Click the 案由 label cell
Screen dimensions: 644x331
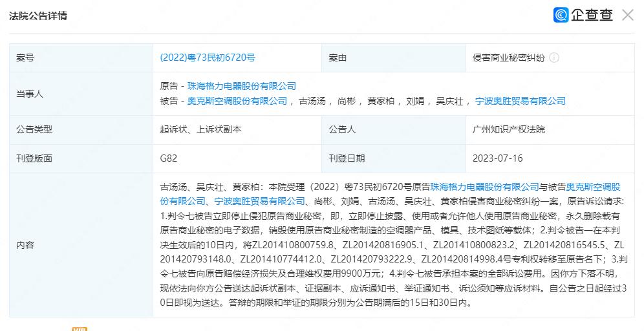coord(394,58)
